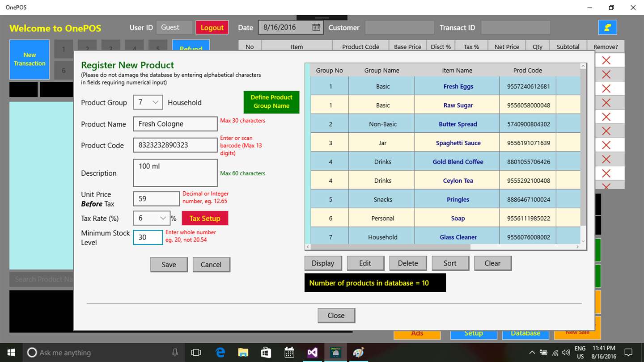Click the ENG language indicator

tap(580, 349)
